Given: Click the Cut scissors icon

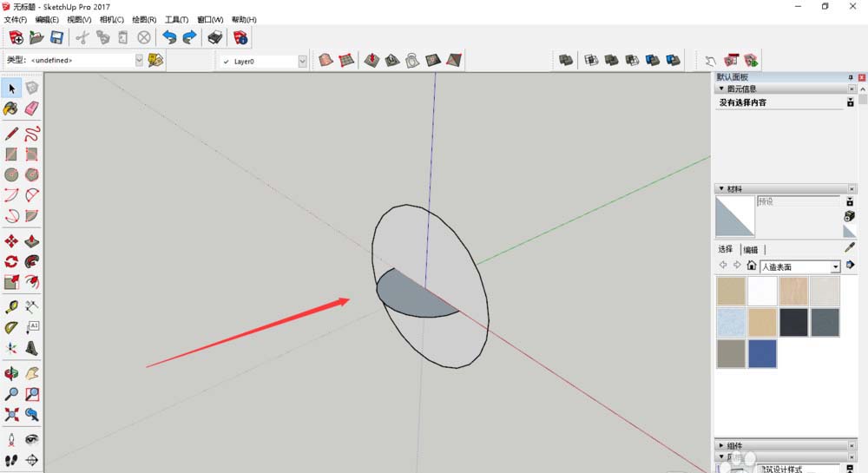Looking at the screenshot, I should [82, 37].
